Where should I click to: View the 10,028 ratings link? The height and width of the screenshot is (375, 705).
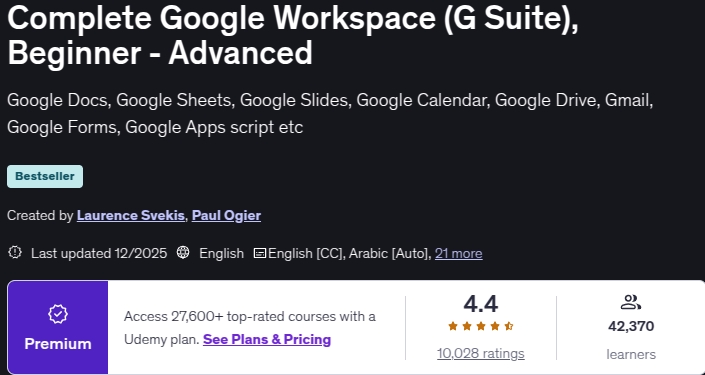coord(481,354)
